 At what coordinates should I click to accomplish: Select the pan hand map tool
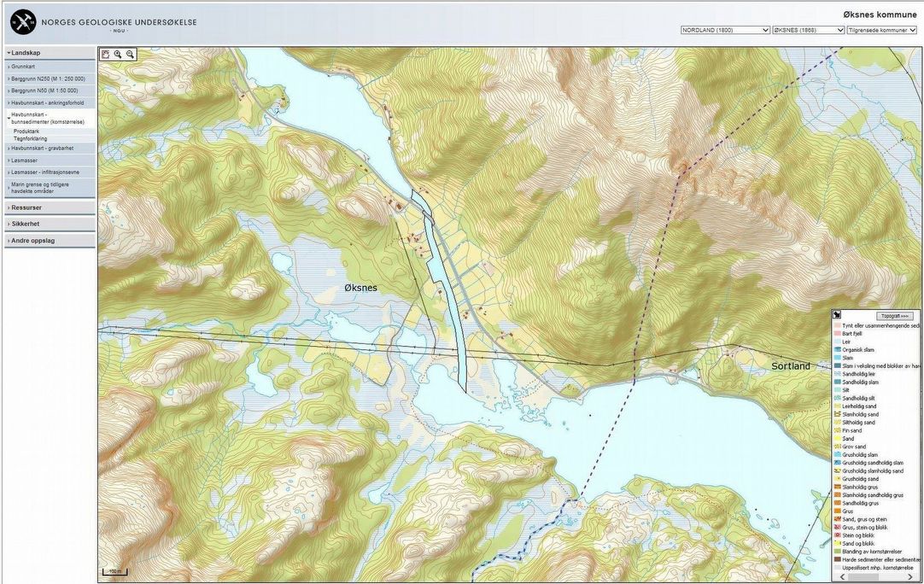click(106, 54)
